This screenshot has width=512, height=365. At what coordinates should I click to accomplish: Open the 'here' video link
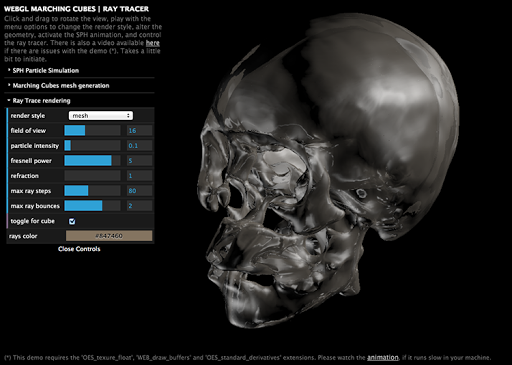(x=153, y=43)
